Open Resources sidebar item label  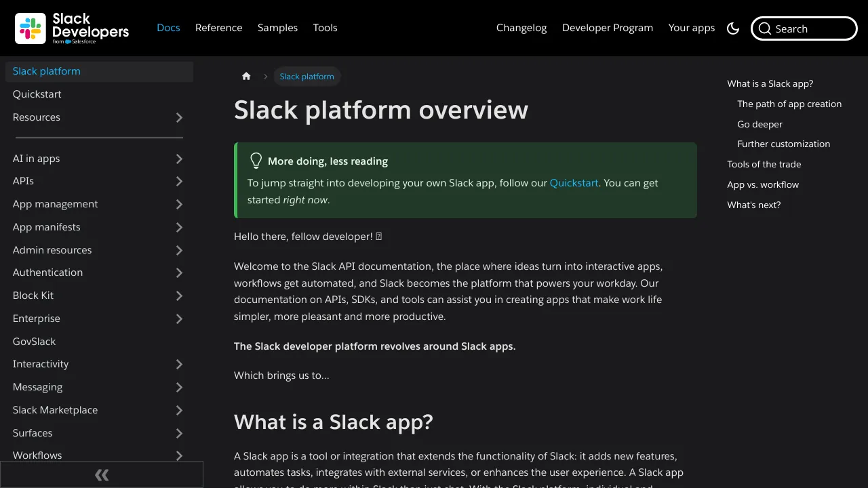tap(37, 117)
